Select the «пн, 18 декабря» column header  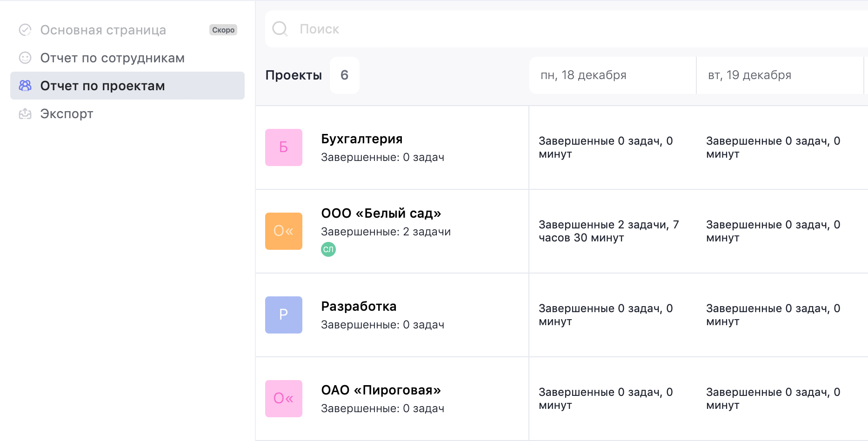coord(582,75)
